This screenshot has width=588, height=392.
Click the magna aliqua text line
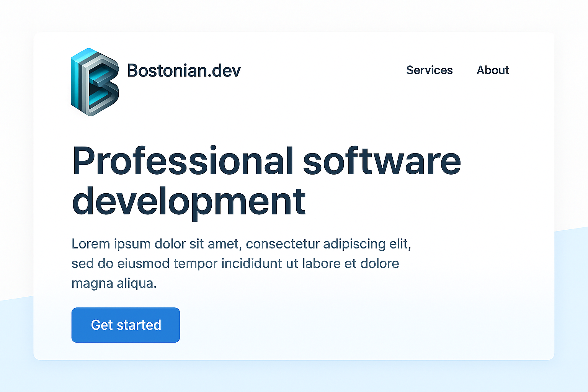[x=114, y=283]
